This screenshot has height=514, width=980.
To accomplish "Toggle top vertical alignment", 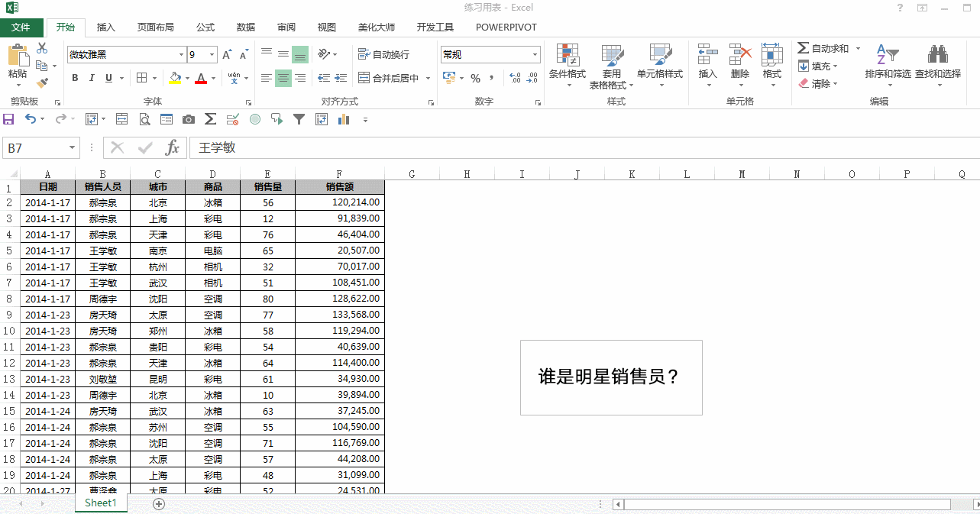I will pos(266,54).
